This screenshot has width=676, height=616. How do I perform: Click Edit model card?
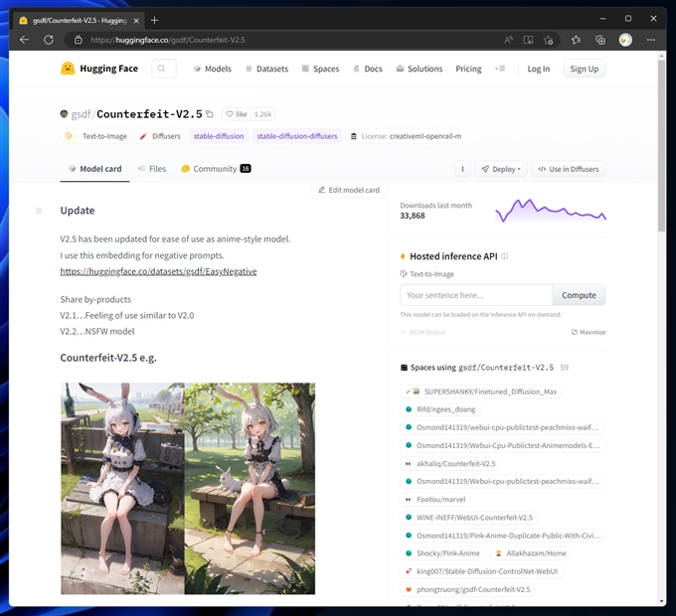pyautogui.click(x=349, y=190)
